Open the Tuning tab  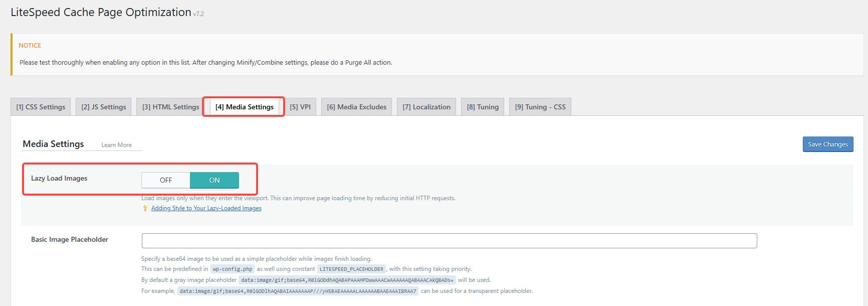pos(483,107)
